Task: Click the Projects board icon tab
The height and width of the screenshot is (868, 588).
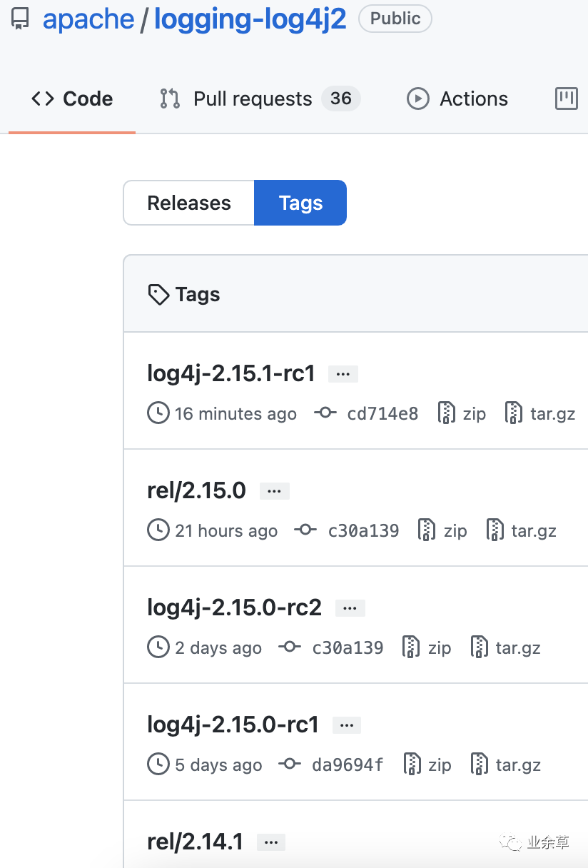Action: 567,99
